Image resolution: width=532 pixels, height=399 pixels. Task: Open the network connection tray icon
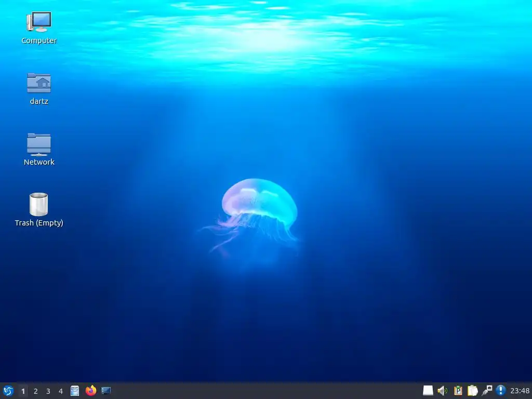(487, 391)
